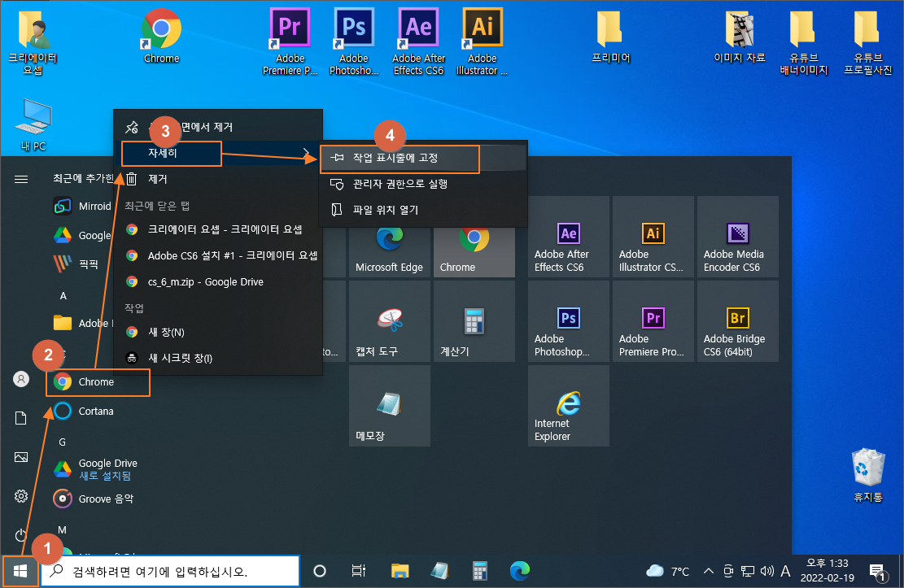Open Adobe After Effects CS6 desktop shortcut
The image size is (904, 588).
pos(418,41)
